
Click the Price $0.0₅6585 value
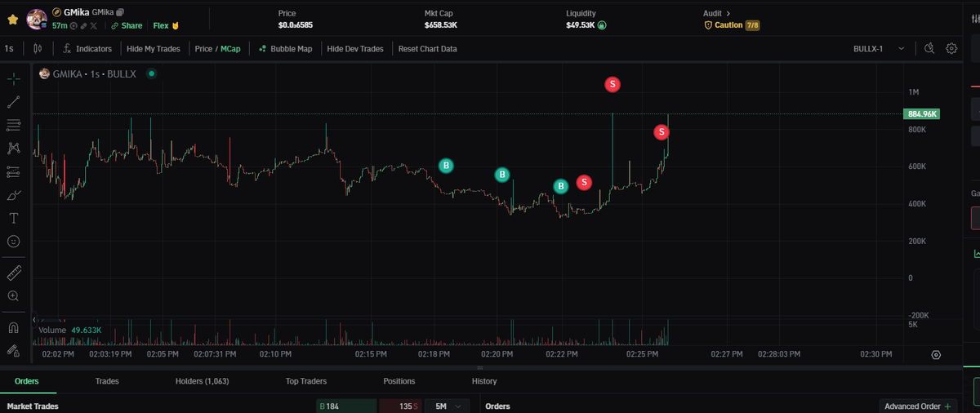point(296,25)
